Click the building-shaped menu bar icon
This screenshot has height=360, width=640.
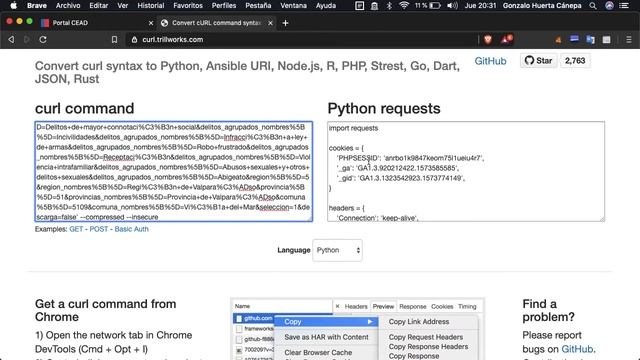tap(374, 6)
